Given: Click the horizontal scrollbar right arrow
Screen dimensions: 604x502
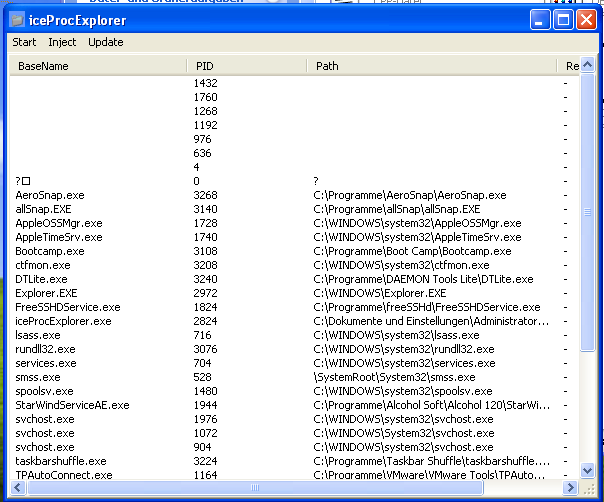Looking at the screenshot, I should (x=570, y=488).
